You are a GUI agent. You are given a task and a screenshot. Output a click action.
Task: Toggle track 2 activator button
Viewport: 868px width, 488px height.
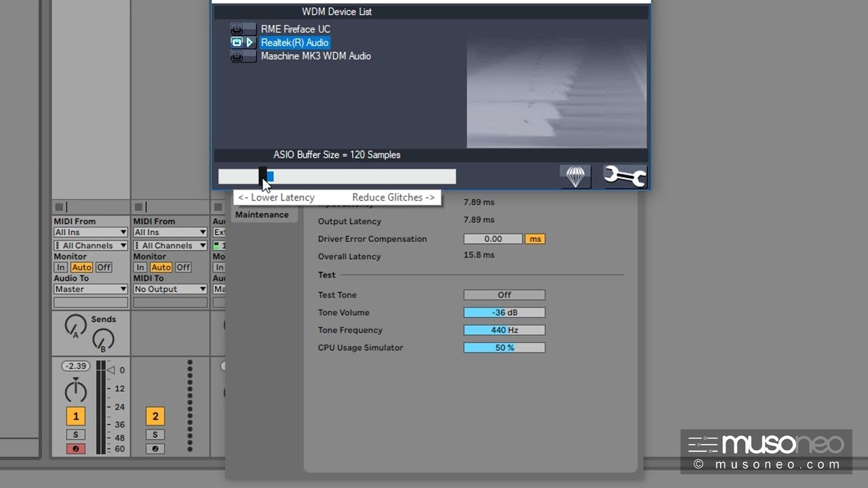coord(155,416)
